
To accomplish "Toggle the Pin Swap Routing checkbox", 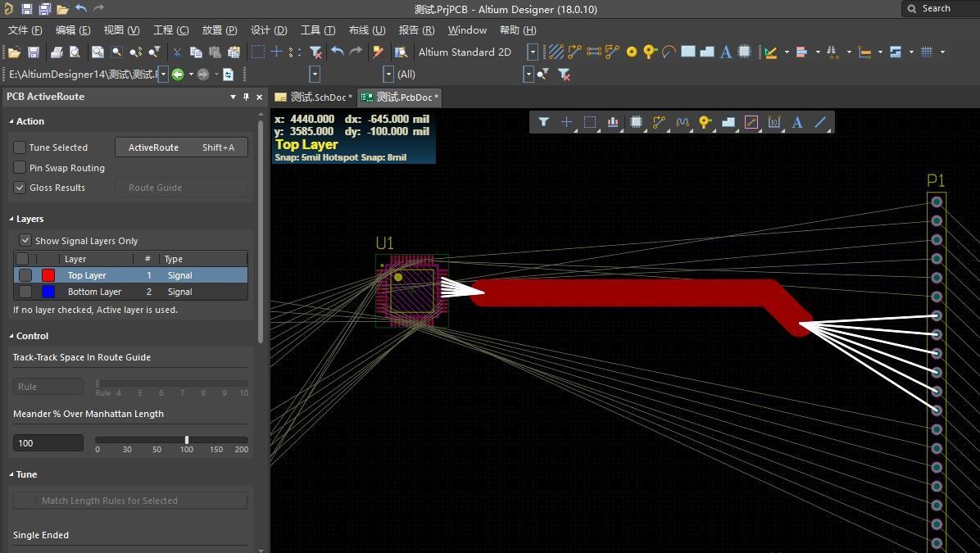I will pyautogui.click(x=20, y=168).
